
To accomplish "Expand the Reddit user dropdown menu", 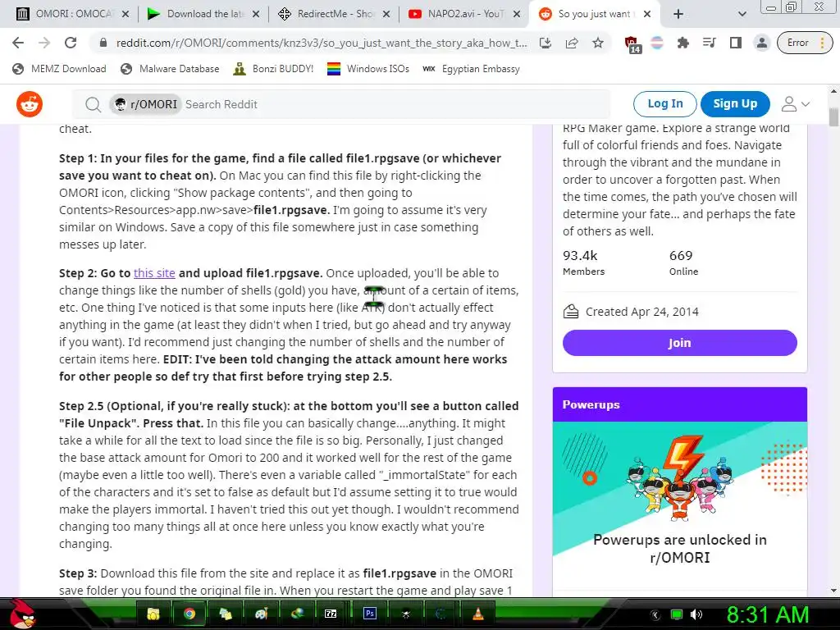I will coord(795,104).
